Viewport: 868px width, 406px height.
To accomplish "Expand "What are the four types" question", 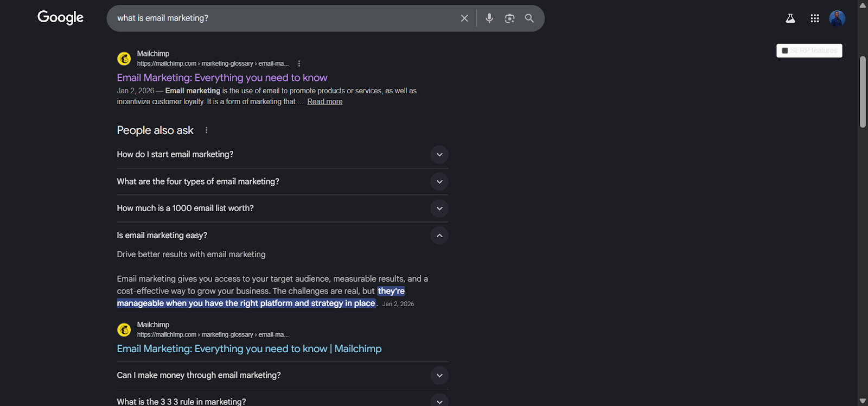I will click(439, 182).
